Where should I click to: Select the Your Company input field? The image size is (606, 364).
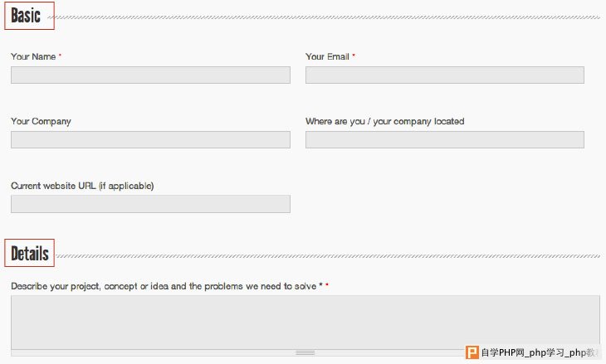point(150,139)
